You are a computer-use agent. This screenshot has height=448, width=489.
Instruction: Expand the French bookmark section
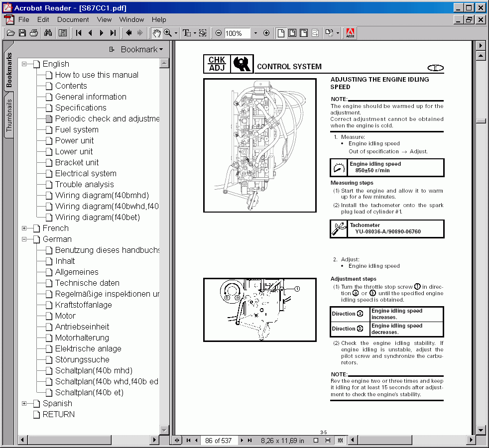24,228
